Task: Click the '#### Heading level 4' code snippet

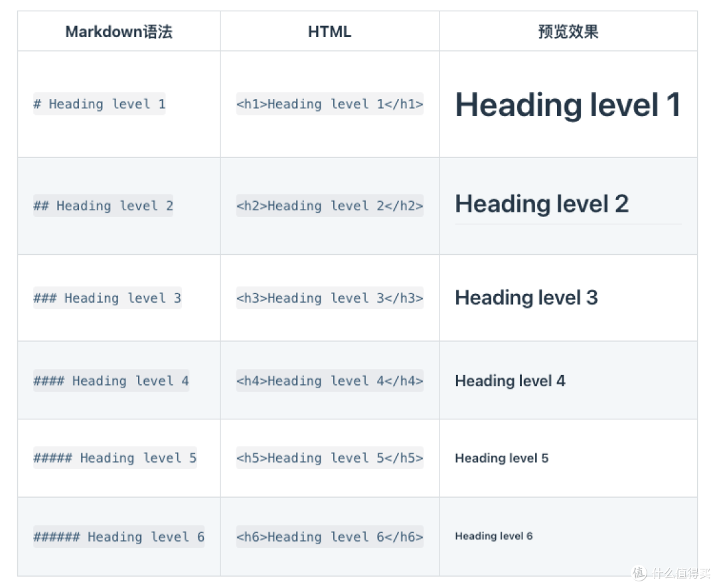Action: [x=111, y=381]
